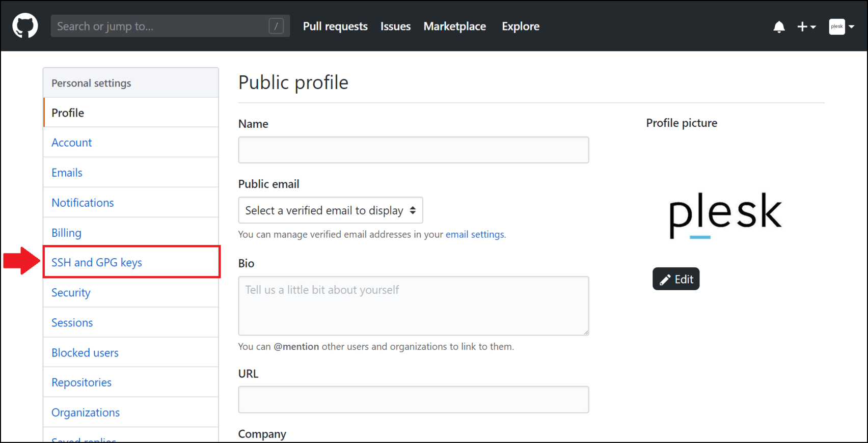Expand the verified email dropdown
868x443 pixels.
tap(331, 210)
